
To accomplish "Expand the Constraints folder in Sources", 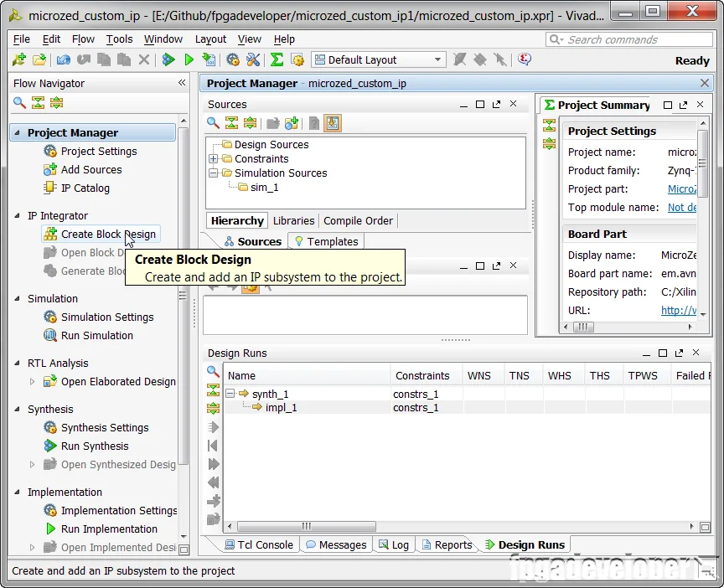I will coord(213,159).
